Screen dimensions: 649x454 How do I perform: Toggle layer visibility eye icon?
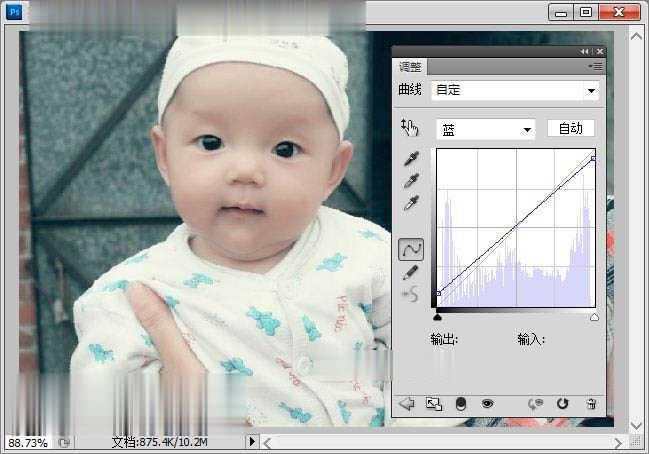[x=488, y=403]
